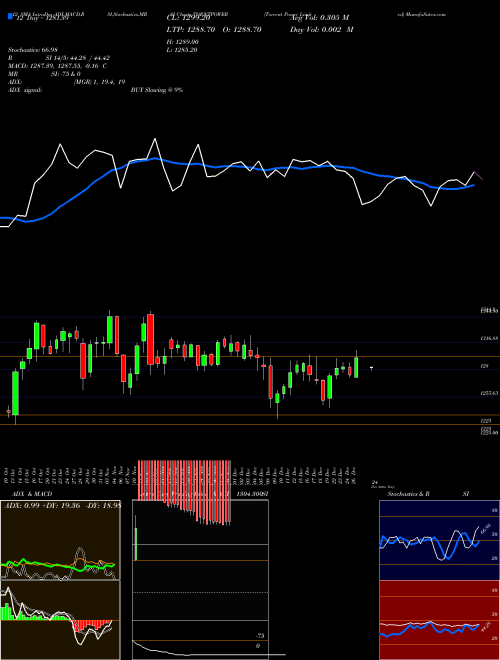Click the 'Stochastics & R' panel heading
Viewport: 500px width, 660px height.
(408, 494)
